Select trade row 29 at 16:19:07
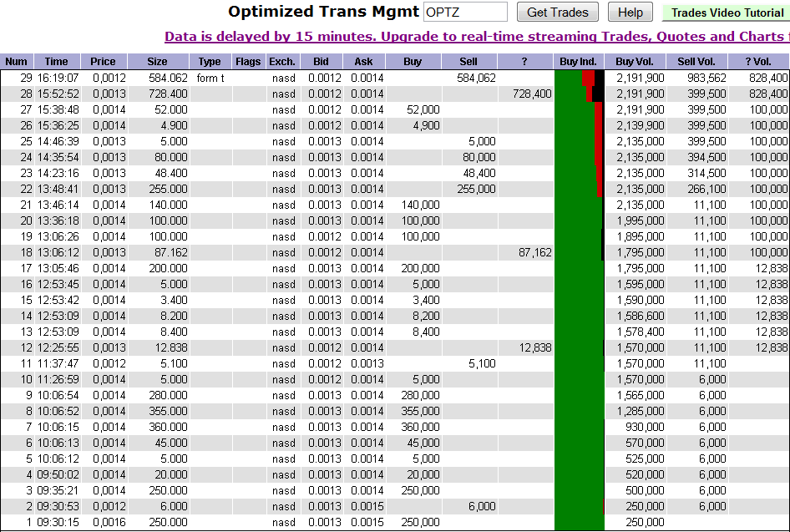Viewport: 790px width, 532px height. [x=56, y=78]
